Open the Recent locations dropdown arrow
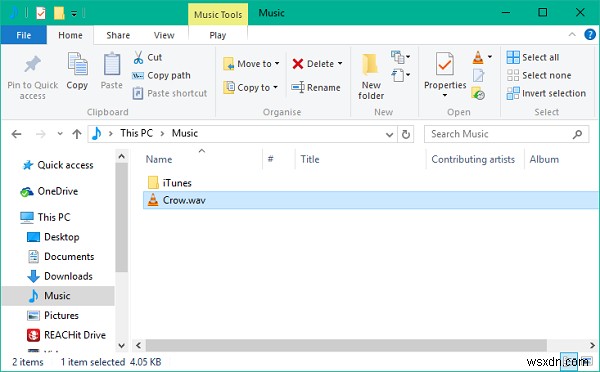 [x=60, y=134]
